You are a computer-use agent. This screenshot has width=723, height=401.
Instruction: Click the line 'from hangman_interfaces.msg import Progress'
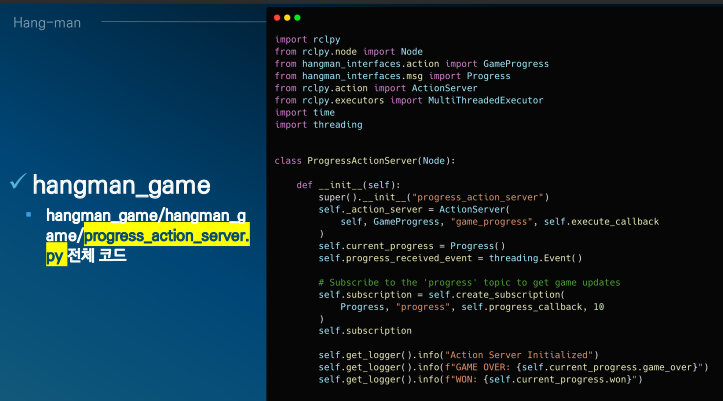392,76
